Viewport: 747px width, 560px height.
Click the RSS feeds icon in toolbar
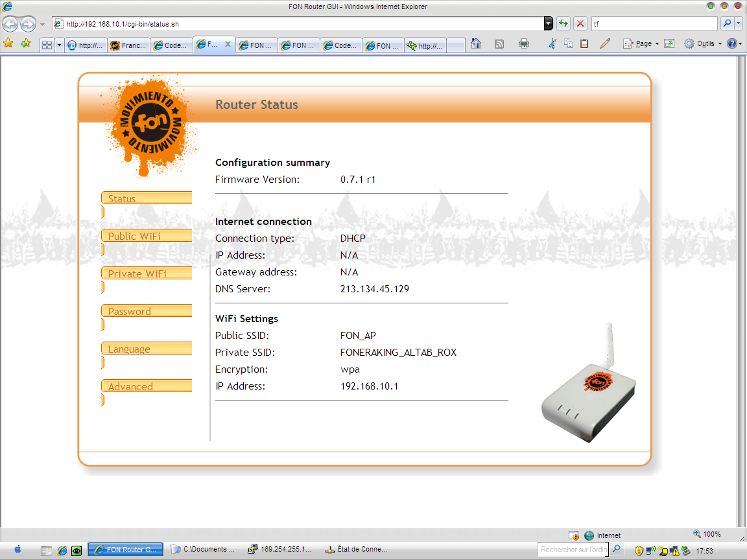[x=499, y=44]
